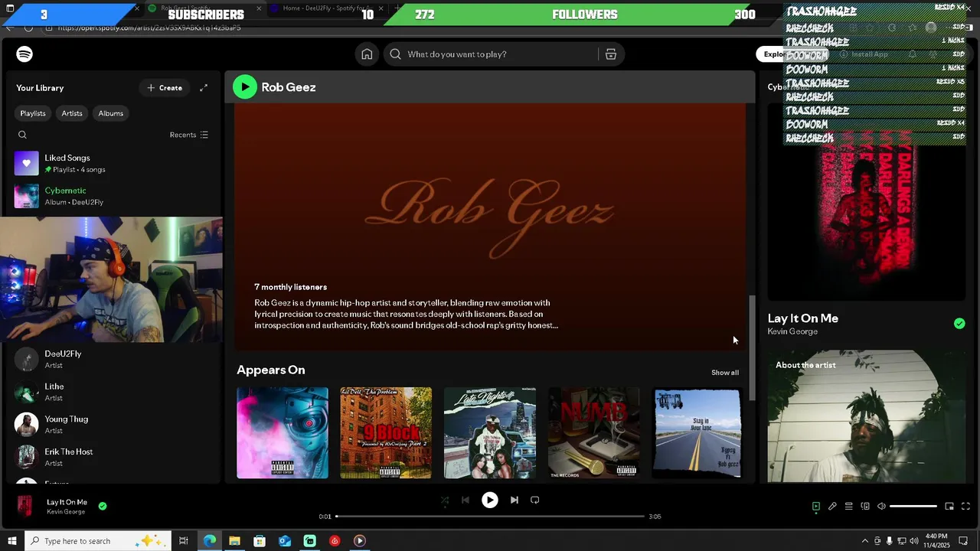Open the NUMB album cover
The width and height of the screenshot is (980, 551).
pyautogui.click(x=594, y=433)
